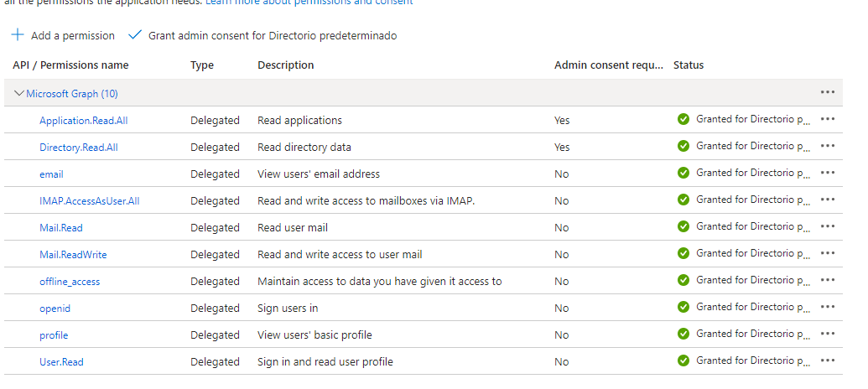Open the ellipsis menu for IMAP.AccessAsUser.All row
Image resolution: width=868 pixels, height=389 pixels.
pyautogui.click(x=828, y=200)
